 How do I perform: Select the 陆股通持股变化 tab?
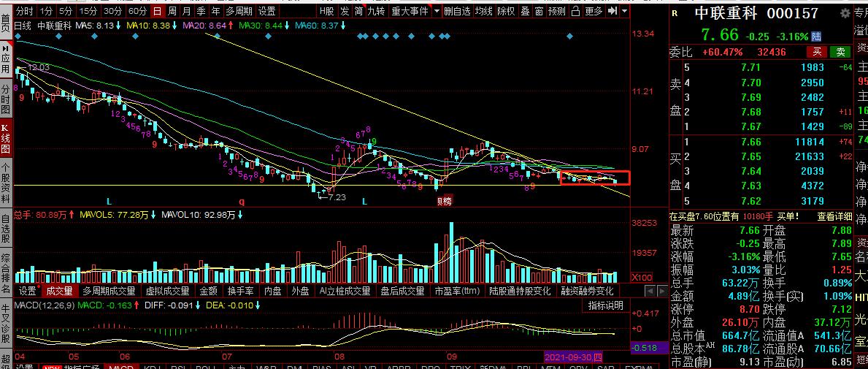point(520,290)
